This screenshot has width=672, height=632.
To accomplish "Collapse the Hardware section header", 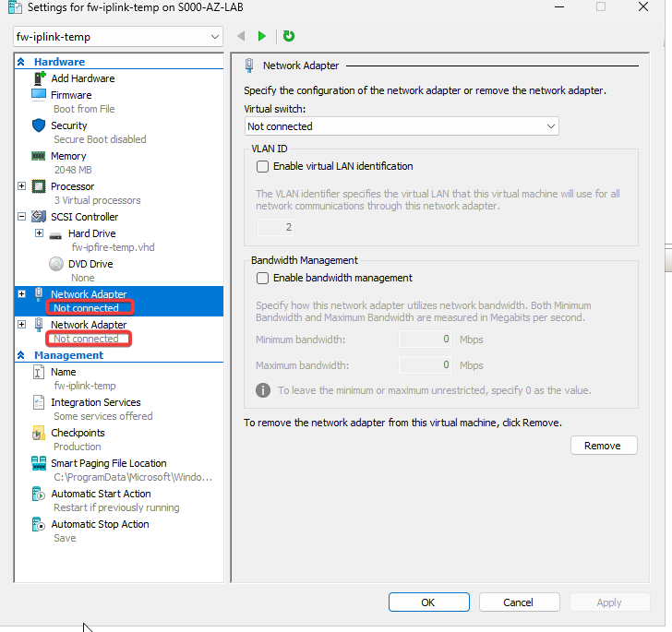I will (x=21, y=62).
